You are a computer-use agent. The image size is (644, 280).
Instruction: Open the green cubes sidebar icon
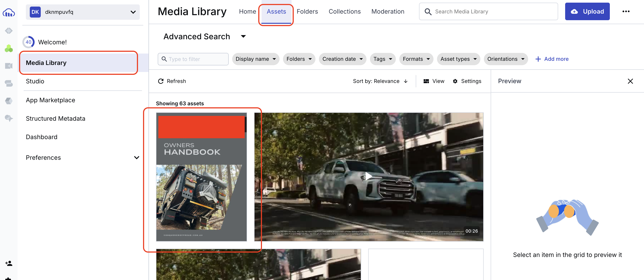click(x=9, y=48)
